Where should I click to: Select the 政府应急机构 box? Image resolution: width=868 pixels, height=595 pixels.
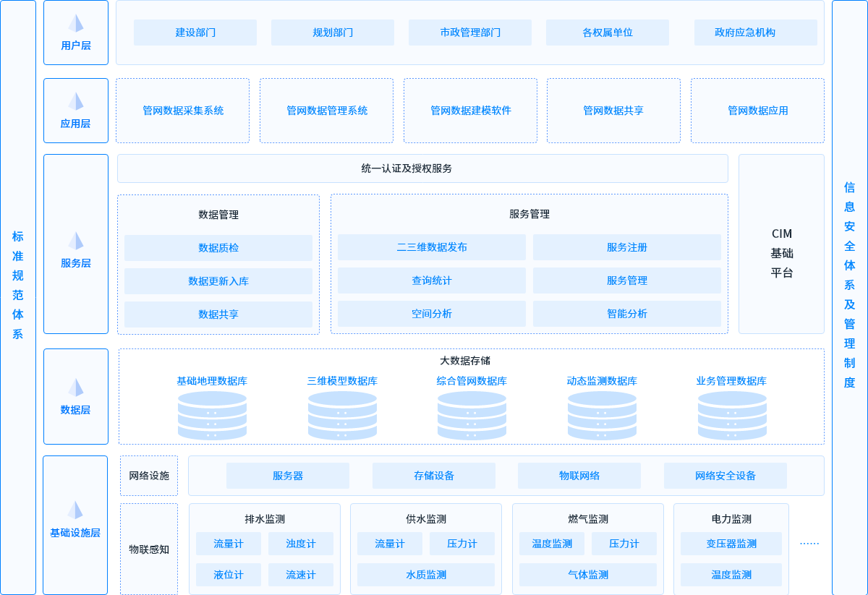(755, 33)
